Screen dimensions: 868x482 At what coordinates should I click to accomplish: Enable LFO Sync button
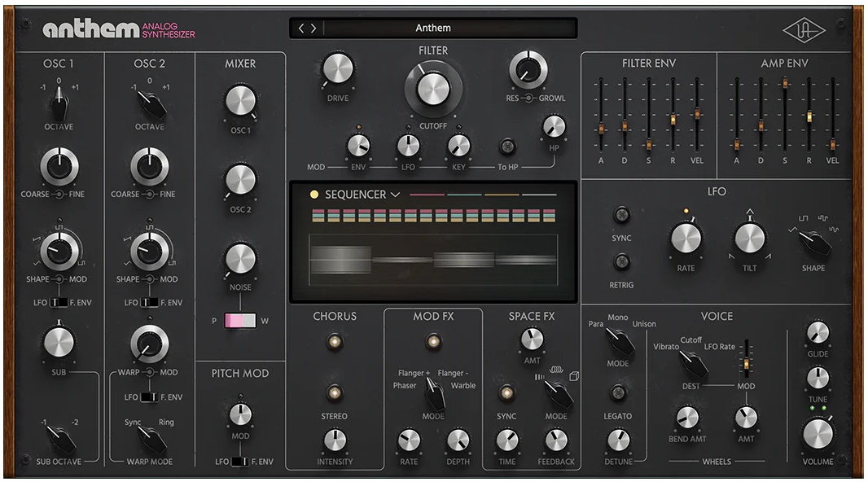point(621,214)
